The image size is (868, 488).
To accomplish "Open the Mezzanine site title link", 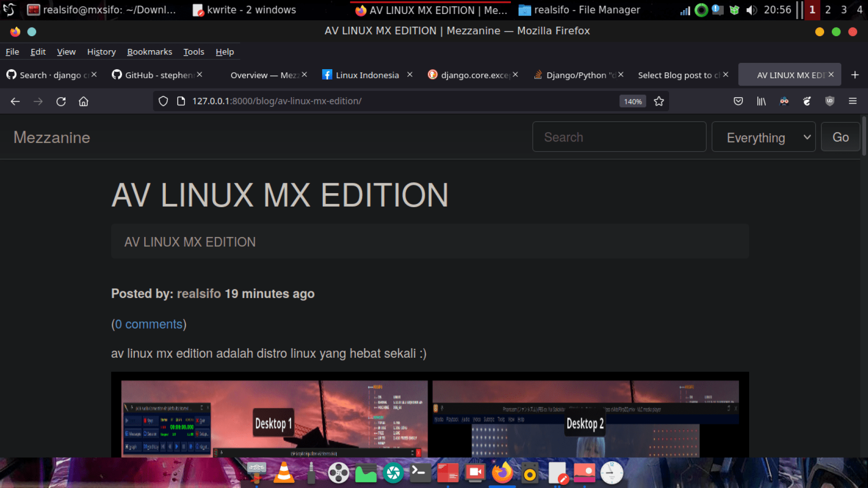I will (52, 137).
